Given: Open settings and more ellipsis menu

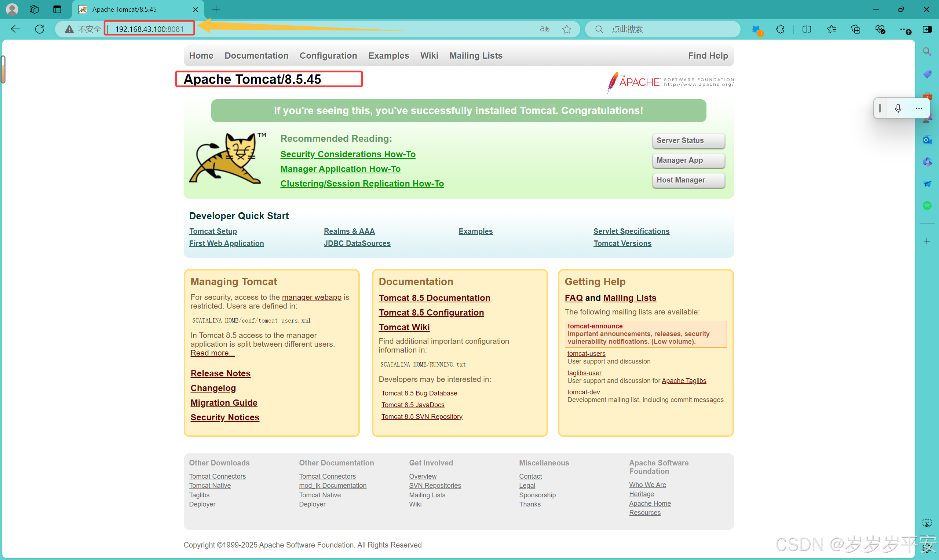Looking at the screenshot, I should click(905, 29).
